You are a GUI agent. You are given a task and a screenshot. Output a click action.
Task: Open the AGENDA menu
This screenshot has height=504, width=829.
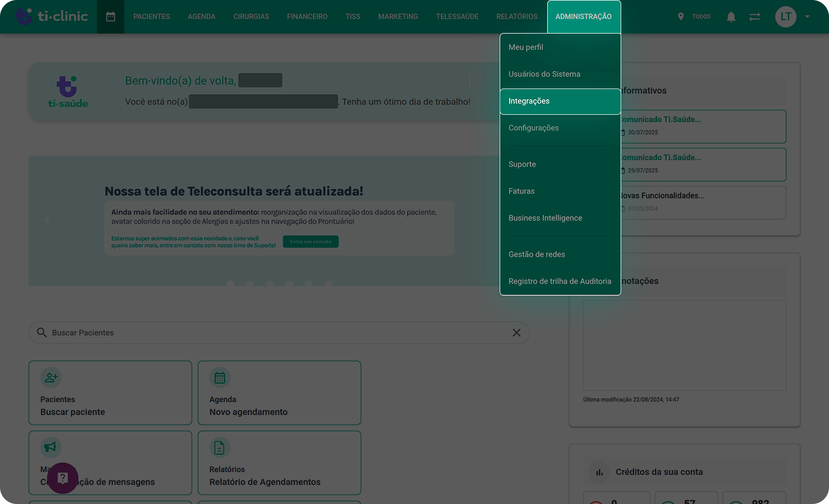[x=202, y=17]
